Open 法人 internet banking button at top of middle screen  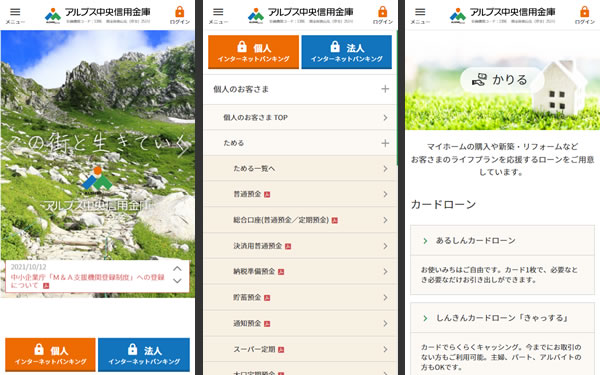347,52
